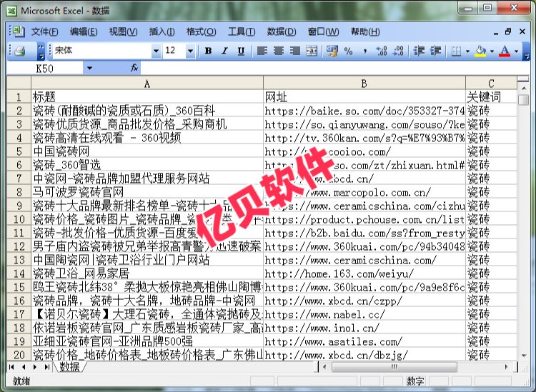Screen dimensions: 536x392
Task: Click the Insert Function fx icon
Action: (x=134, y=68)
